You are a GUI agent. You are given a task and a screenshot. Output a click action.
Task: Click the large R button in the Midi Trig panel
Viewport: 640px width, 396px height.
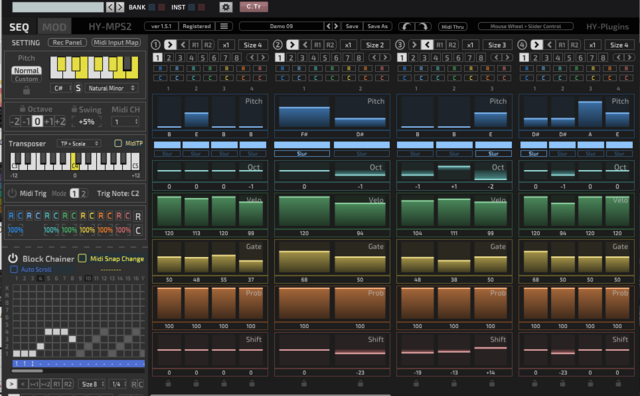[138, 216]
